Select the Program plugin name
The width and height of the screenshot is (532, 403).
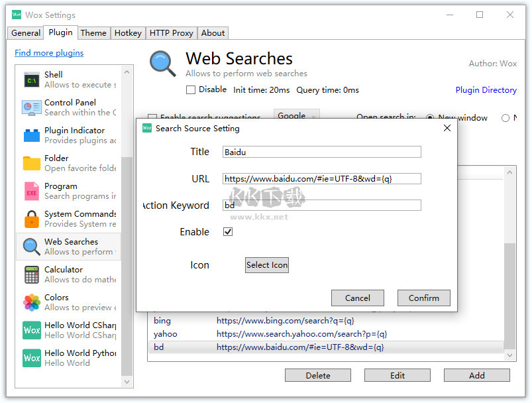point(61,186)
